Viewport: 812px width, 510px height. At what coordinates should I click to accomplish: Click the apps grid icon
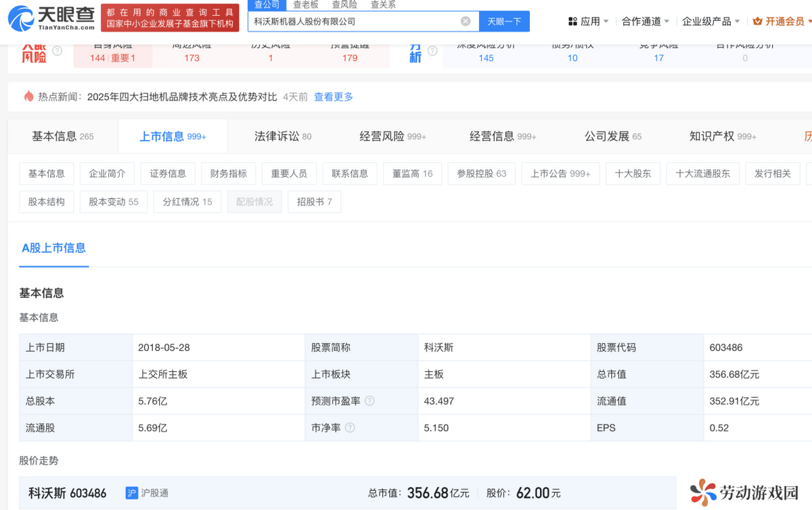click(x=572, y=22)
